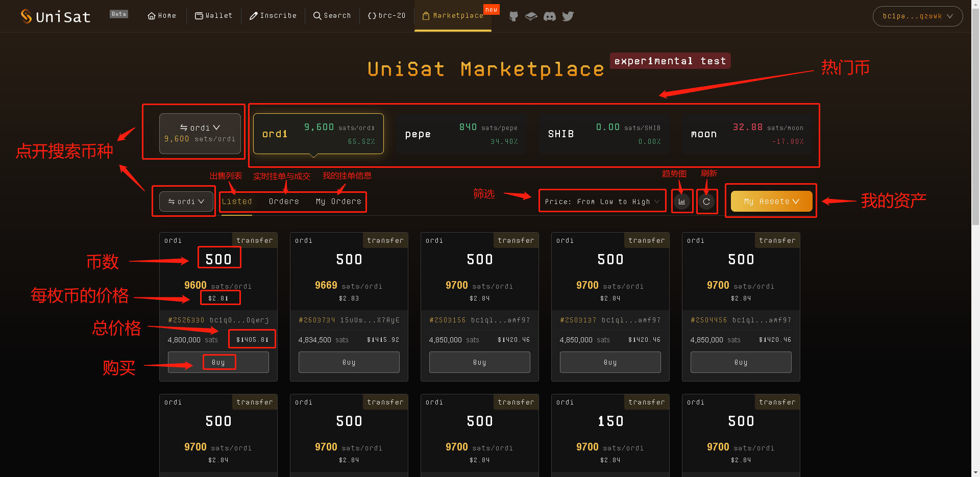Open UniSat's GitHub page via header icon
This screenshot has height=477, width=980.
pyautogui.click(x=513, y=16)
